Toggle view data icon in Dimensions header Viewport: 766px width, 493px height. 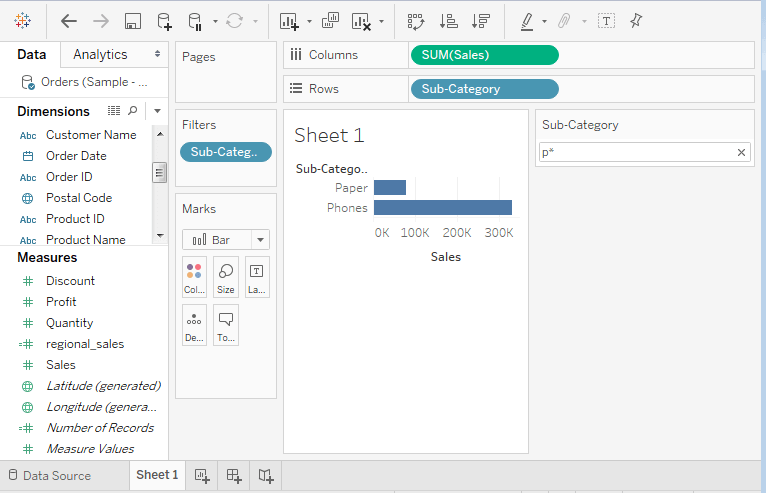pyautogui.click(x=114, y=111)
